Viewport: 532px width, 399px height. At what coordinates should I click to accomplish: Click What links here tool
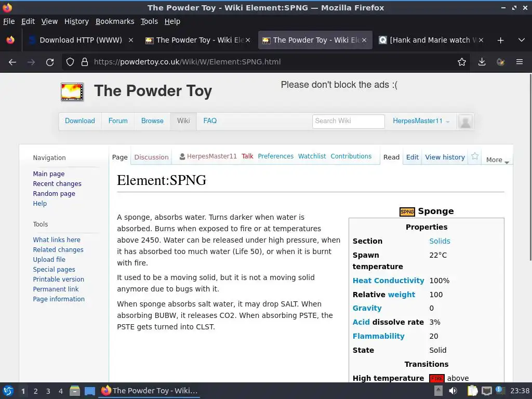pos(57,240)
